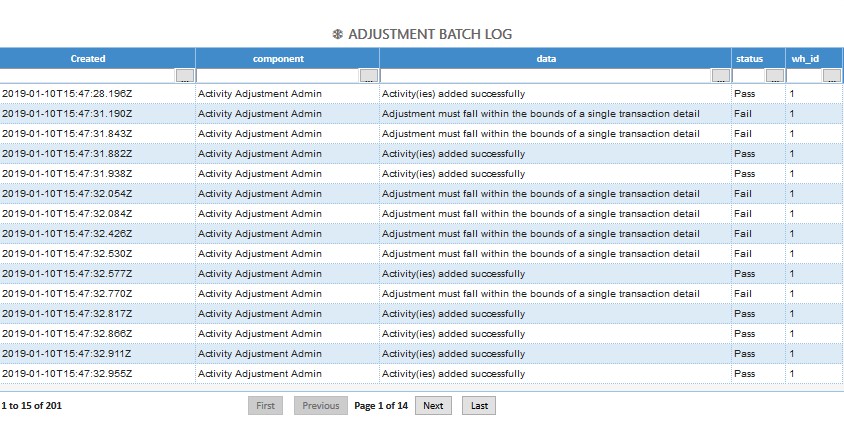The height and width of the screenshot is (432, 844).
Task: Open the wh_id column filter options button
Action: tap(831, 76)
